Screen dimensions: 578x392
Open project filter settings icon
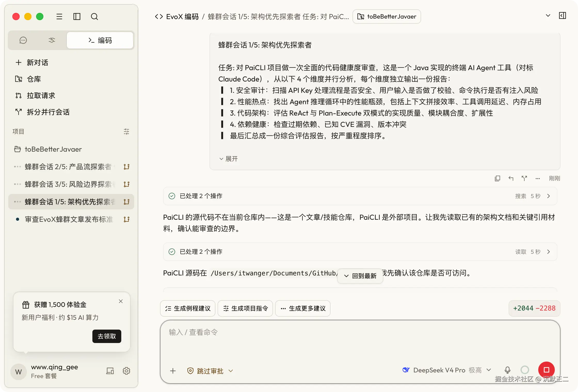(126, 132)
